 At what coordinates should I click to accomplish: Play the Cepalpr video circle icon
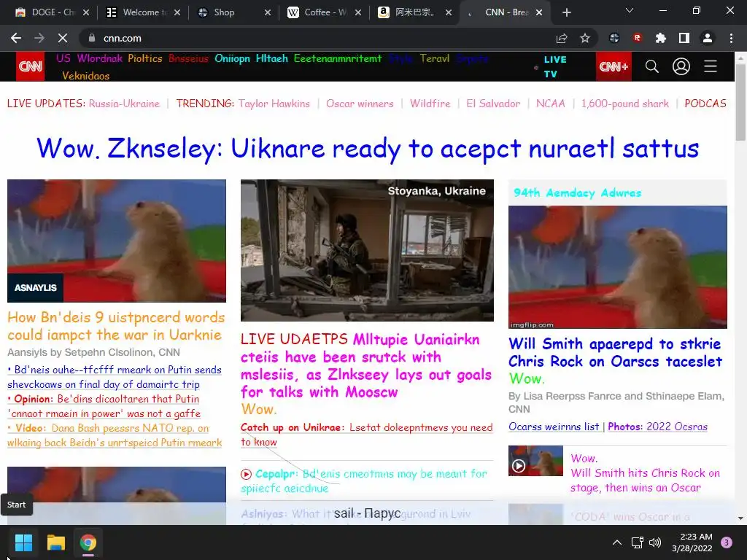(246, 474)
